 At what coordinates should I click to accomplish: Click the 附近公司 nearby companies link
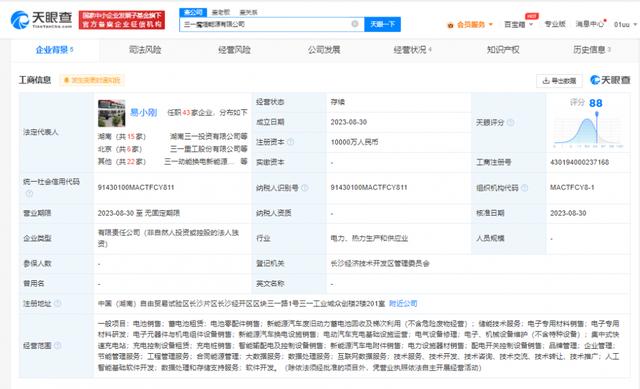403,303
